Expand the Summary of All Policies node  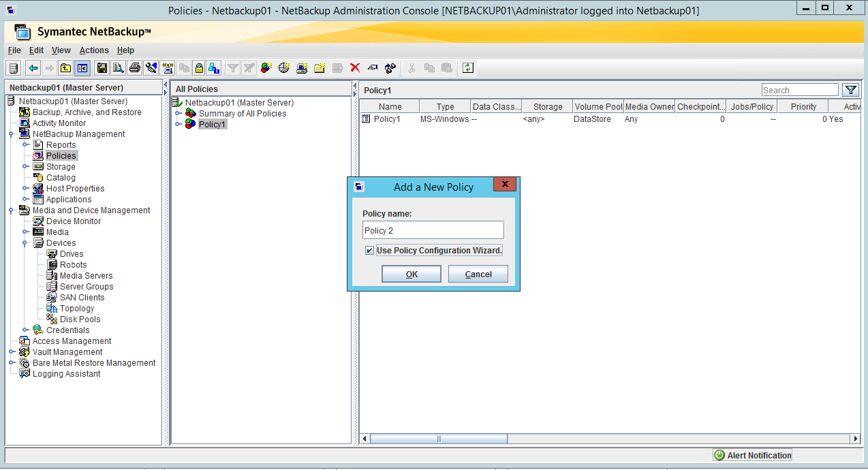[178, 113]
